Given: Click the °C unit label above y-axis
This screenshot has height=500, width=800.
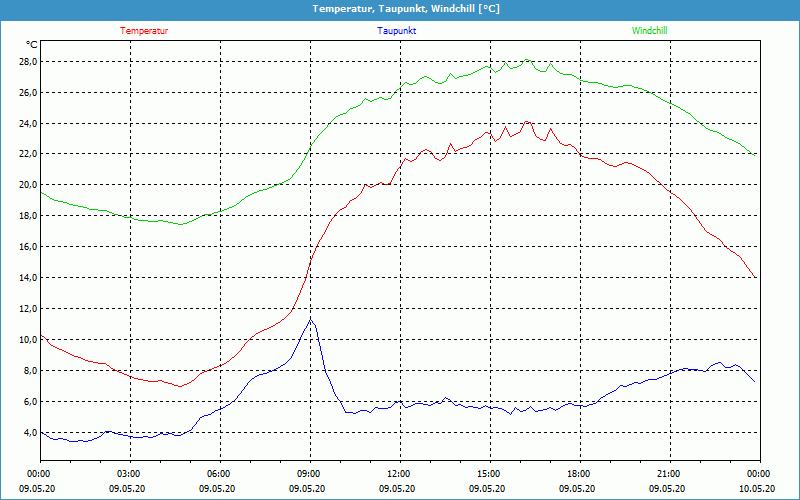Looking at the screenshot, I should 31,45.
